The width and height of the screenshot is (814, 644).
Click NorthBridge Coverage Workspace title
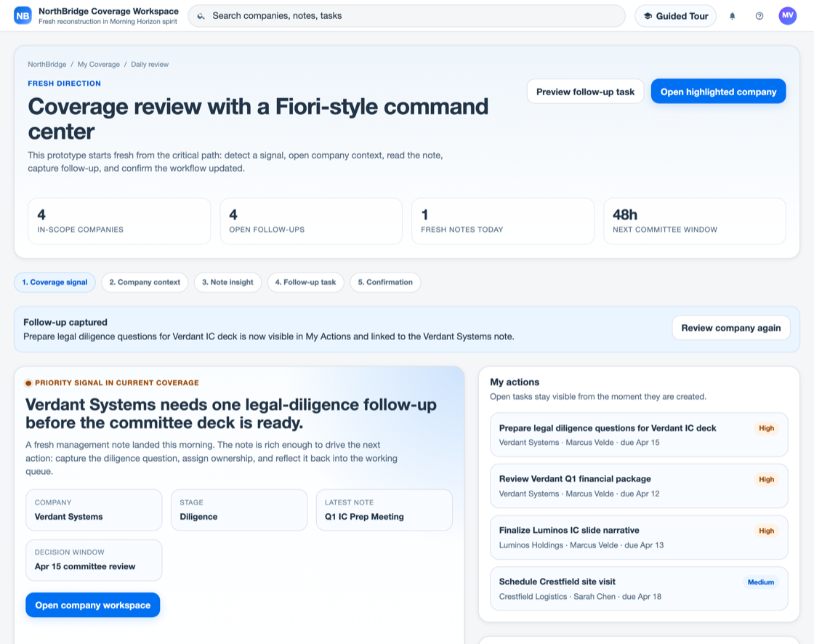(x=108, y=11)
